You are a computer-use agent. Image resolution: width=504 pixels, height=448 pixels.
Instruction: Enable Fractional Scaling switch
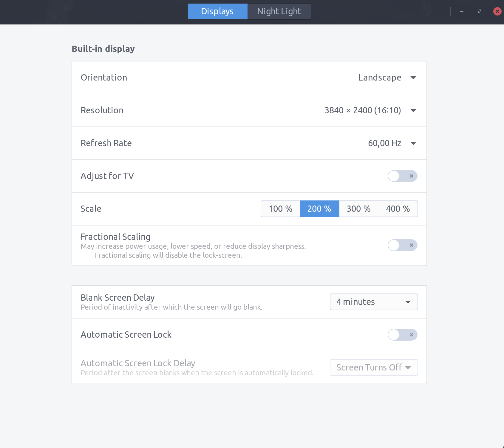coord(402,245)
